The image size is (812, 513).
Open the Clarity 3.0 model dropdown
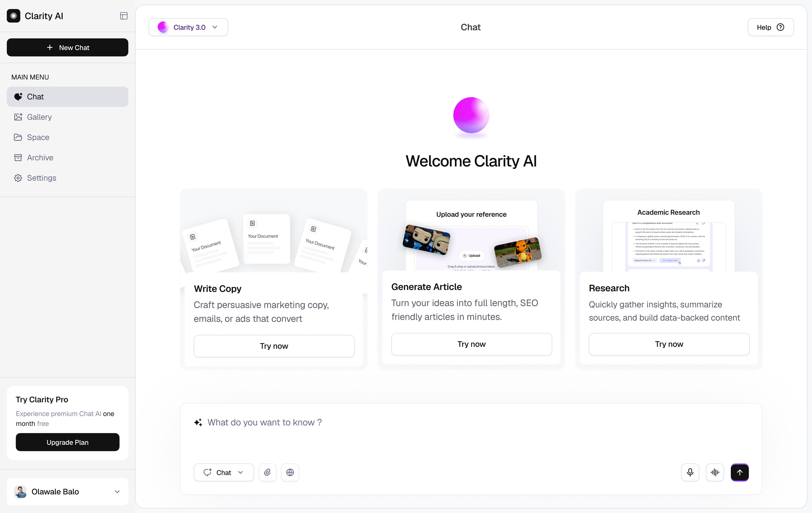[188, 27]
